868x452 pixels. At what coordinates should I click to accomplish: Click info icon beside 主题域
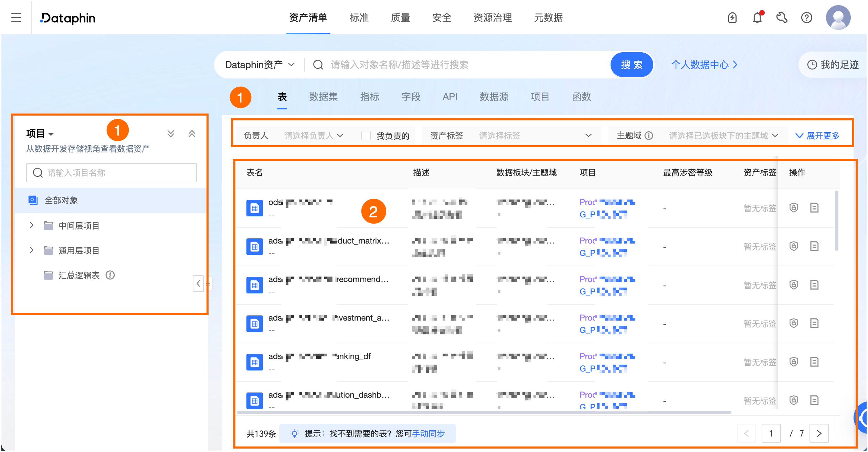[649, 136]
